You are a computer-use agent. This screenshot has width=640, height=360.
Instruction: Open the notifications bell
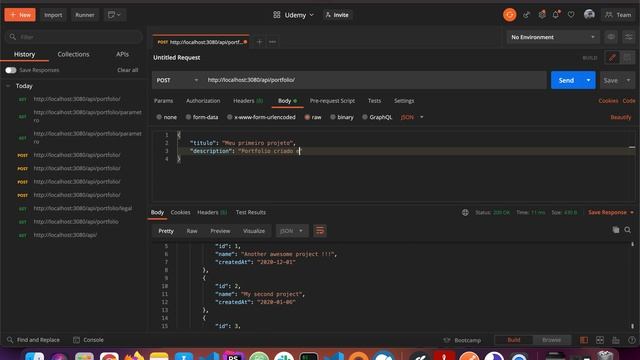pos(556,15)
